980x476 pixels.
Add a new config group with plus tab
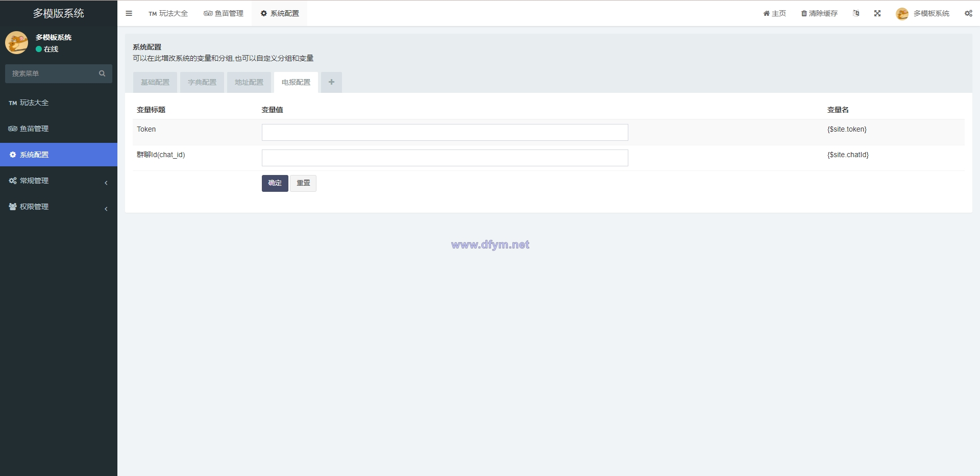pos(331,82)
